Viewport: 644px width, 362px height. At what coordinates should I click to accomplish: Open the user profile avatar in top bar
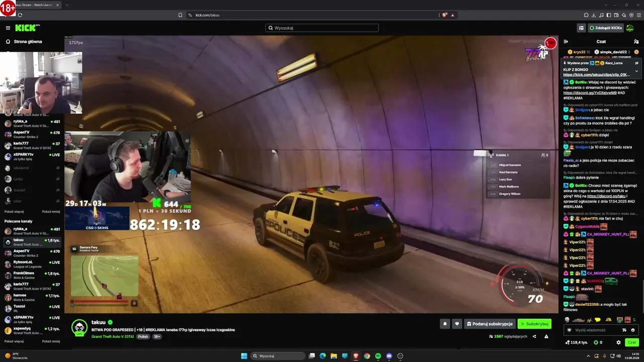630,28
